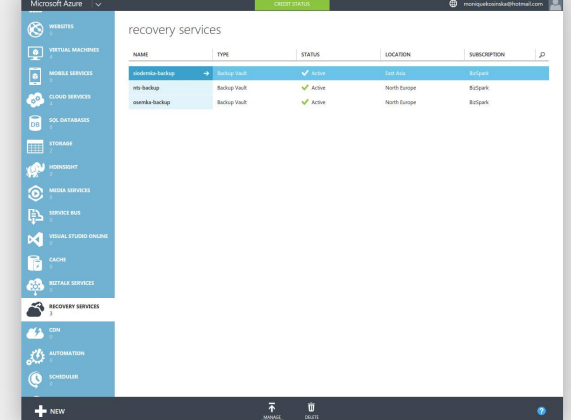Open the Media Services play icon
This screenshot has height=420, width=571.
[35, 193]
